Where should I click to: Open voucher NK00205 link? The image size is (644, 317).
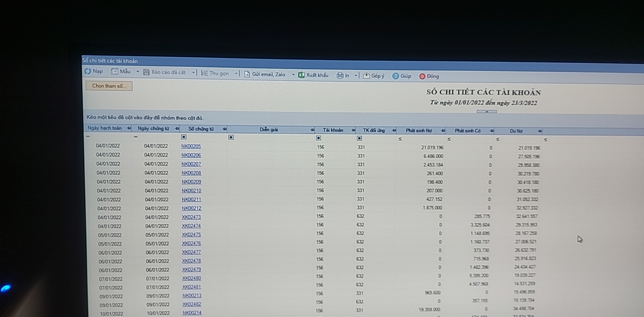click(191, 146)
